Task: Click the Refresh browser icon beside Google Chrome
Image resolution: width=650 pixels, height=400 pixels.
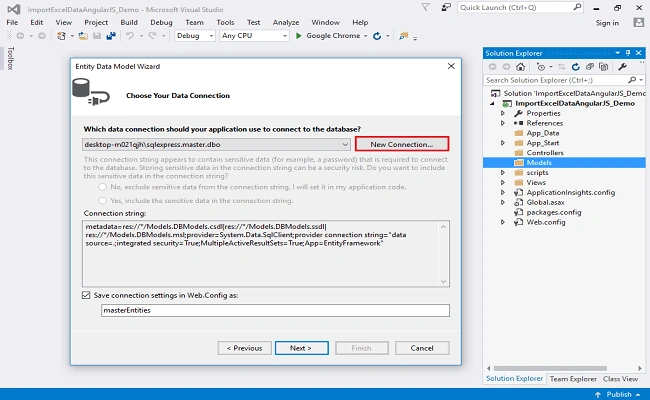Action: click(x=377, y=36)
